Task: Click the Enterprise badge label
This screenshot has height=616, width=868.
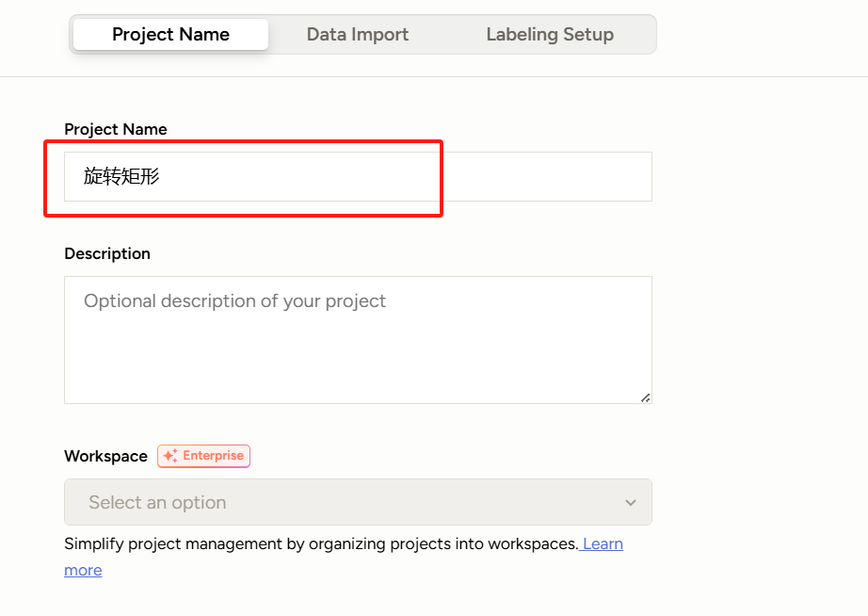Action: coord(213,456)
